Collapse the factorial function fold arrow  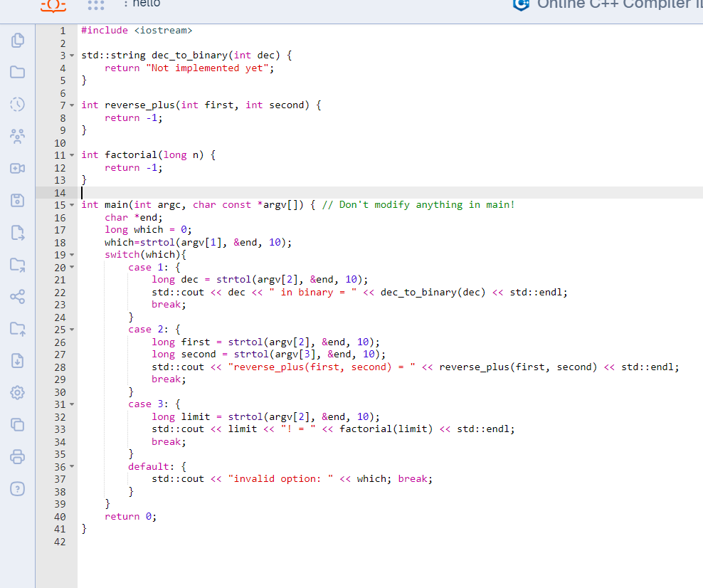click(x=72, y=155)
